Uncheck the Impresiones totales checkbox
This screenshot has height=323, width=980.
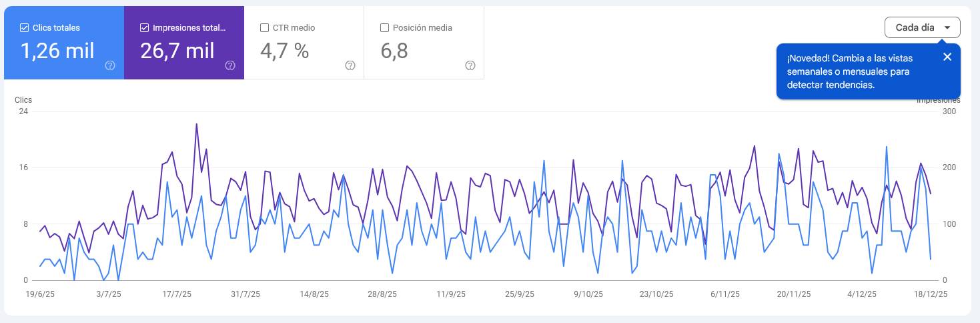click(144, 28)
